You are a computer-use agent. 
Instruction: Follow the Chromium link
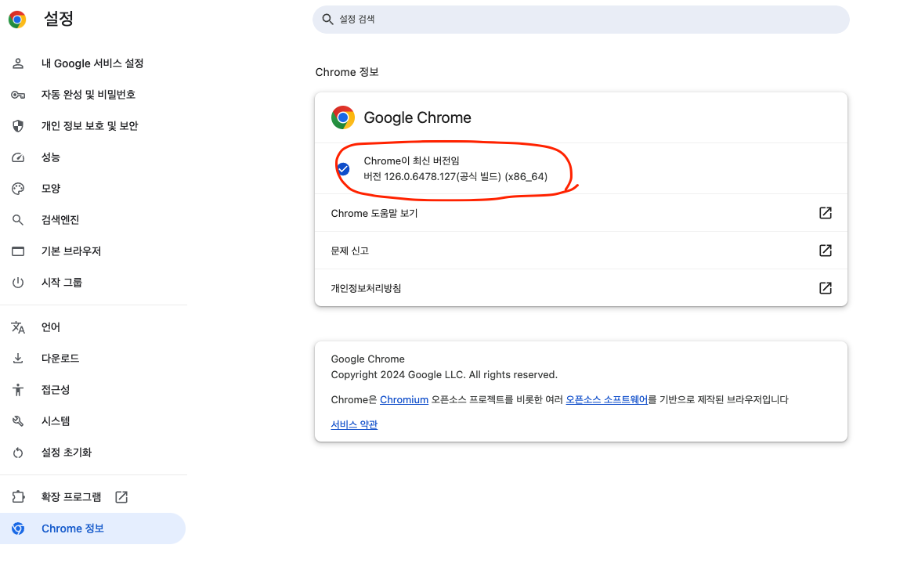click(403, 399)
